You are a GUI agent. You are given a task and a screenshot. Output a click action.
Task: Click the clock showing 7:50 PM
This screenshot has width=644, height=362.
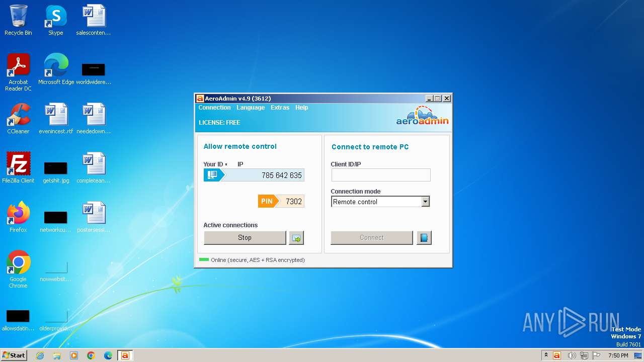click(x=618, y=355)
